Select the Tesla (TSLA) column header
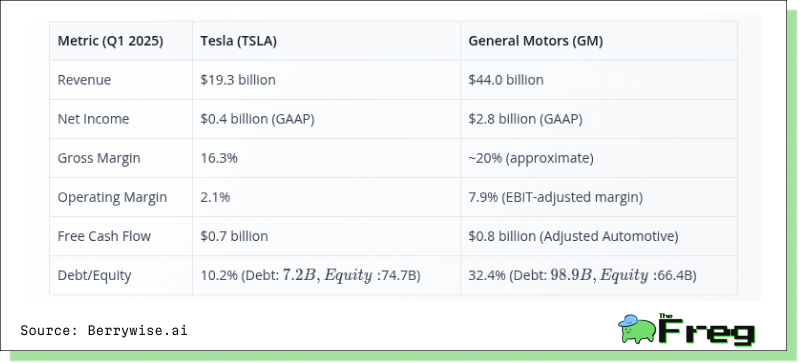Viewport: 799px width, 363px height. [327, 41]
